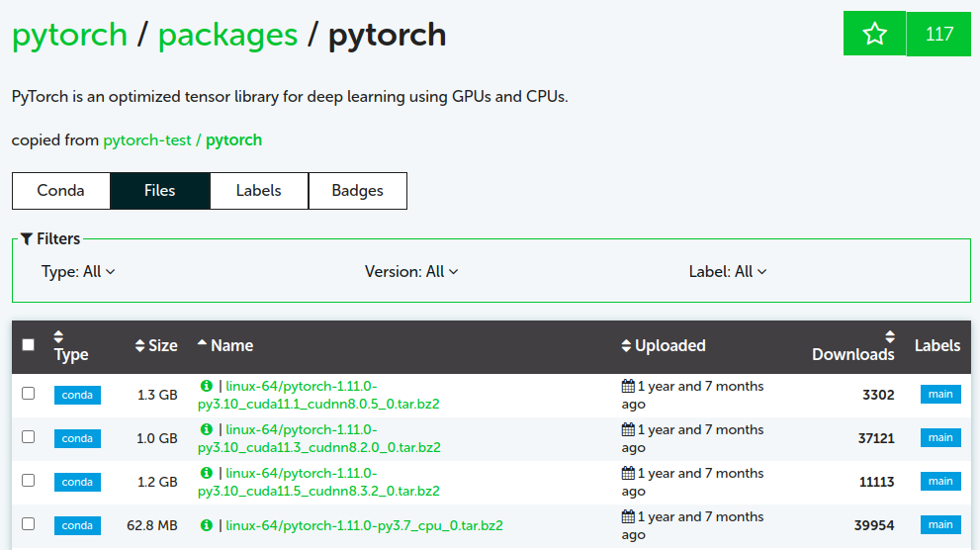Open pytorch-1.11.0 cuda11.5 file link
This screenshot has width=980, height=550.
point(318,482)
